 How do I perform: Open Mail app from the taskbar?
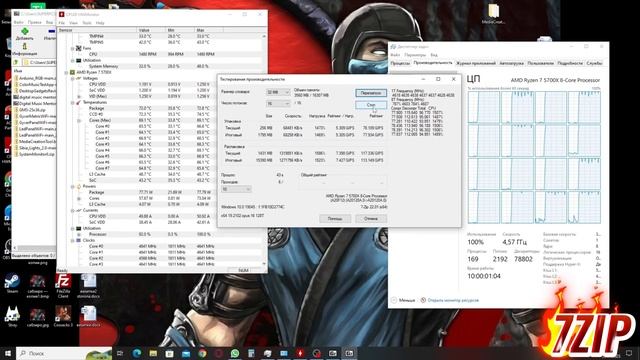point(186,353)
